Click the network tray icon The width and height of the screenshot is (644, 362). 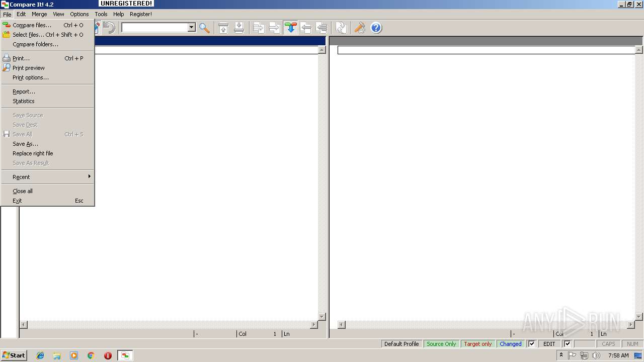(584, 355)
